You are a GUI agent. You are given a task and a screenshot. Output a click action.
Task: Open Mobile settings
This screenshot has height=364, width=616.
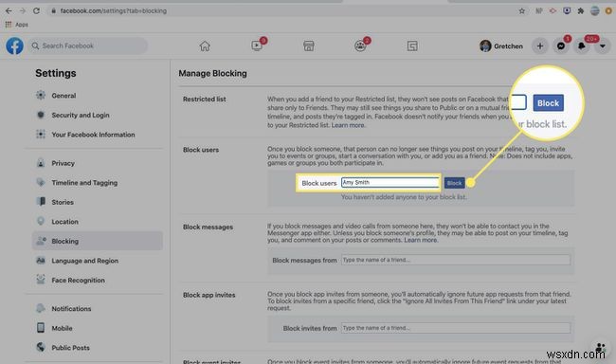62,328
